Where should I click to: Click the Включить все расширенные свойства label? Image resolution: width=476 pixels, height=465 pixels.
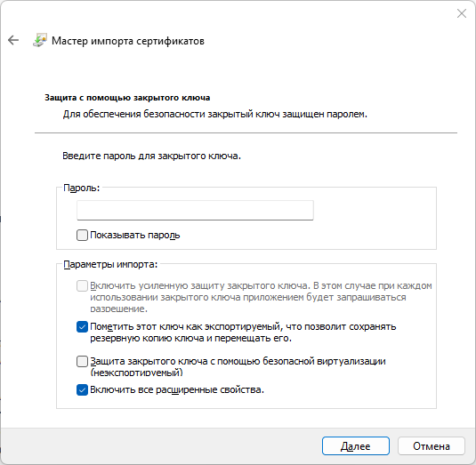coord(177,389)
